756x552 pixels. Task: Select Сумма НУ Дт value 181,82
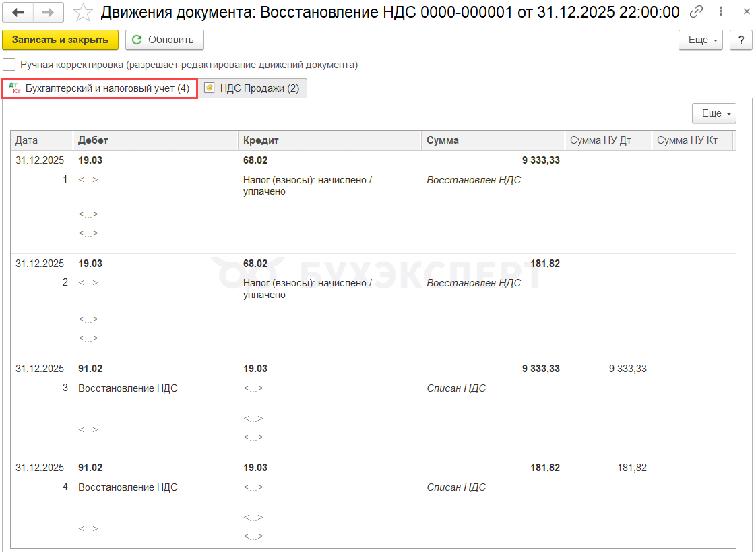[x=632, y=468]
